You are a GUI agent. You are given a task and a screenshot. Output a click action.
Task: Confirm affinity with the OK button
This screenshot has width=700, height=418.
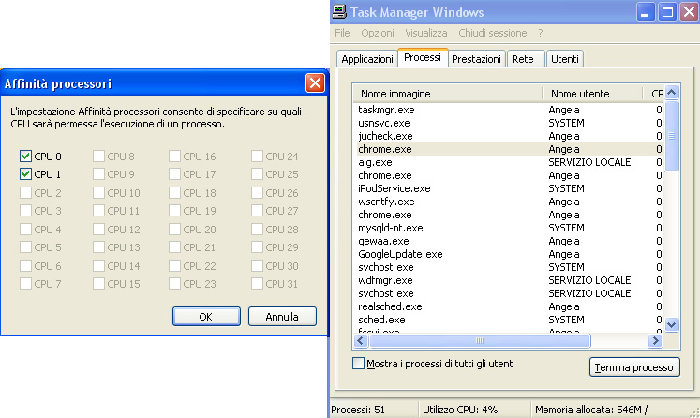click(206, 316)
